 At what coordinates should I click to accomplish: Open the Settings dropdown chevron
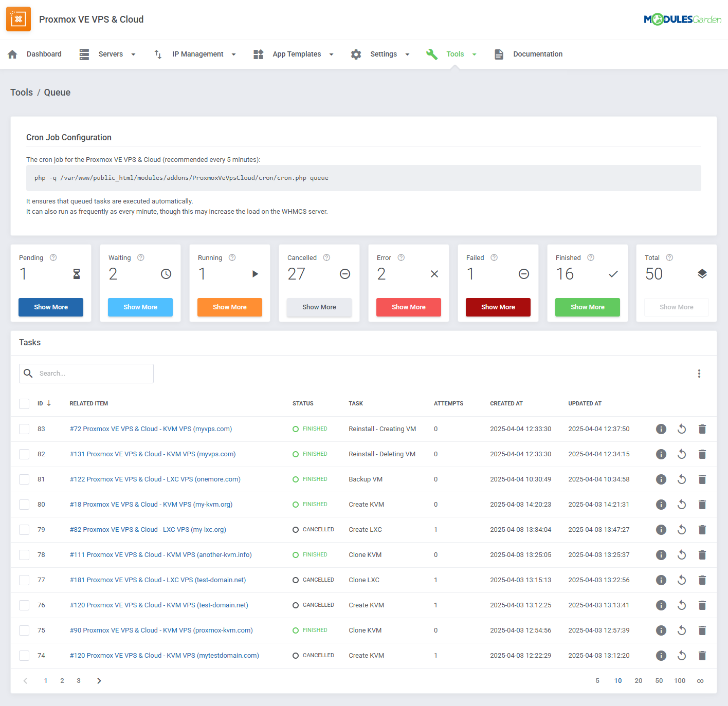point(407,54)
